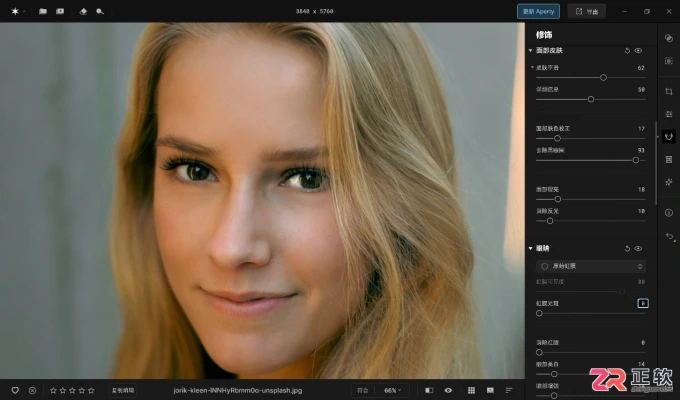Reject the photo with the circled X icon
This screenshot has height=400, width=680.
32,390
